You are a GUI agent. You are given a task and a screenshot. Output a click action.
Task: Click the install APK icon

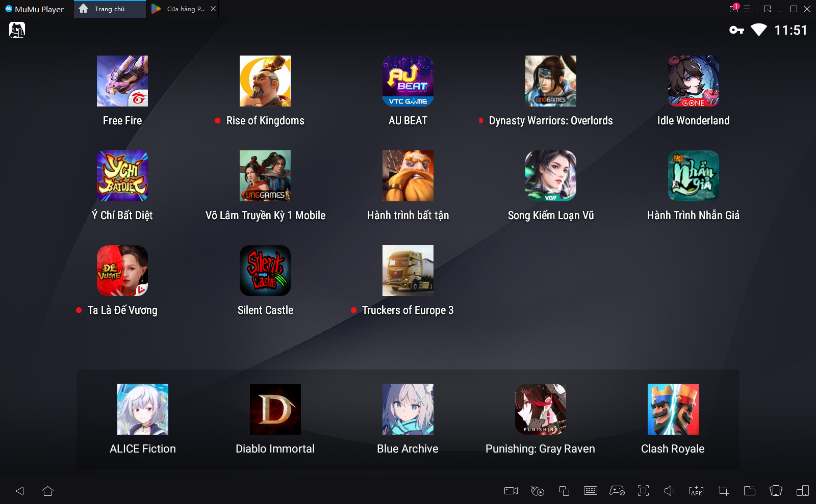(696, 491)
